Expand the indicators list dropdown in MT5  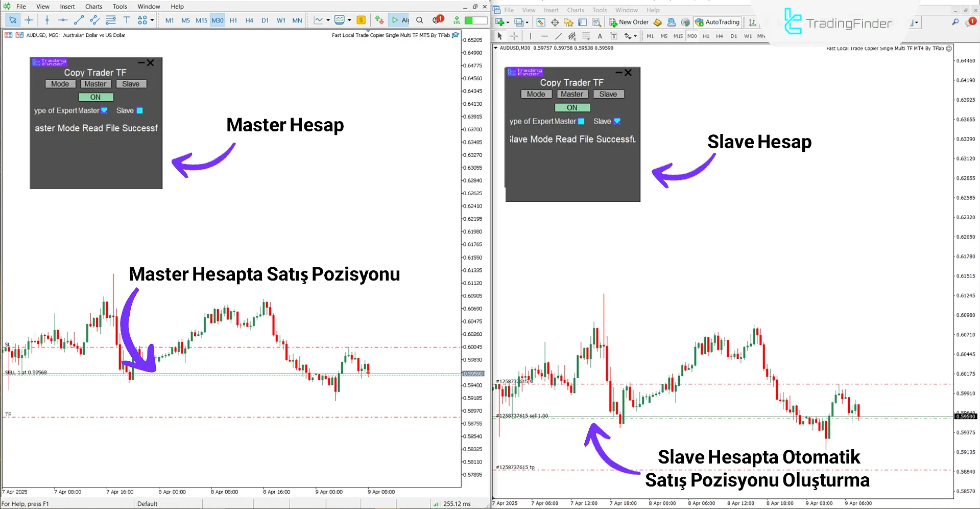pyautogui.click(x=349, y=20)
